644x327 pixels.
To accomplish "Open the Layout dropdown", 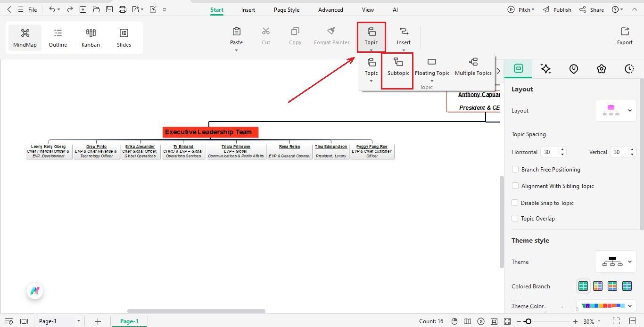I will 616,110.
